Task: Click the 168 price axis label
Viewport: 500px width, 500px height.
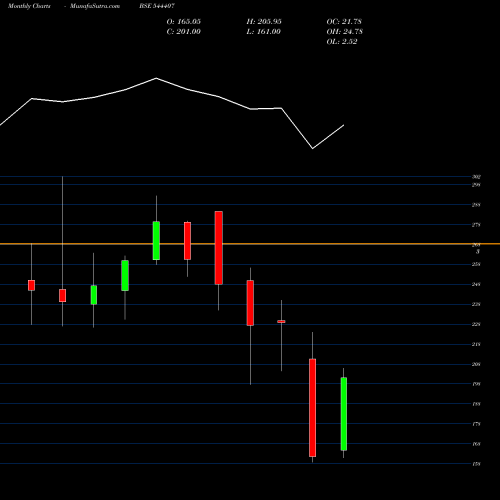Action: coord(476,444)
